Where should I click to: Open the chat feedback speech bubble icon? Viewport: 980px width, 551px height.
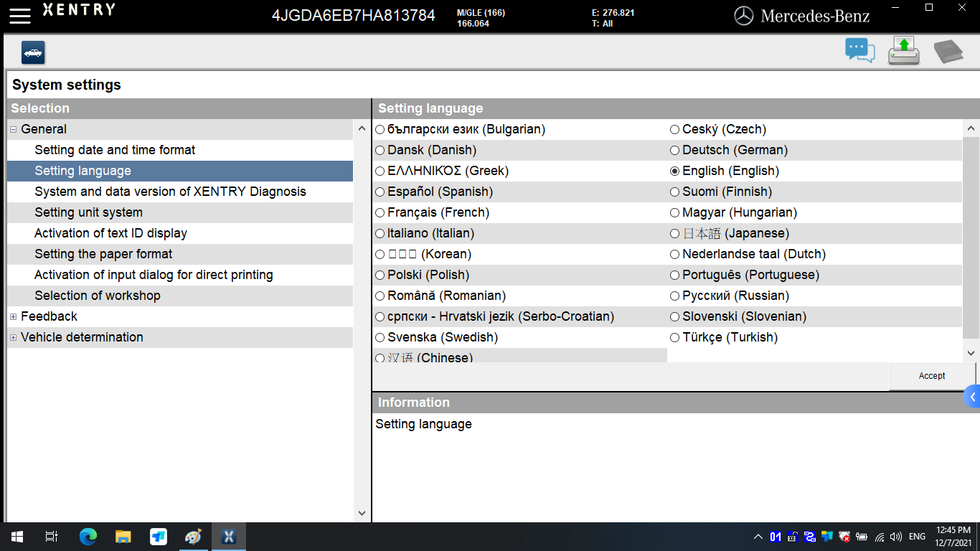pos(860,50)
